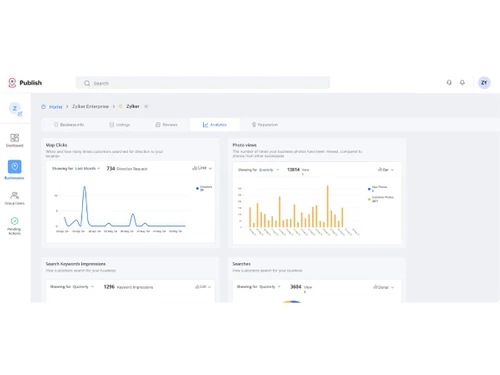Select Businesses in the sidebar
Image resolution: width=500 pixels, height=375 pixels.
tap(15, 170)
